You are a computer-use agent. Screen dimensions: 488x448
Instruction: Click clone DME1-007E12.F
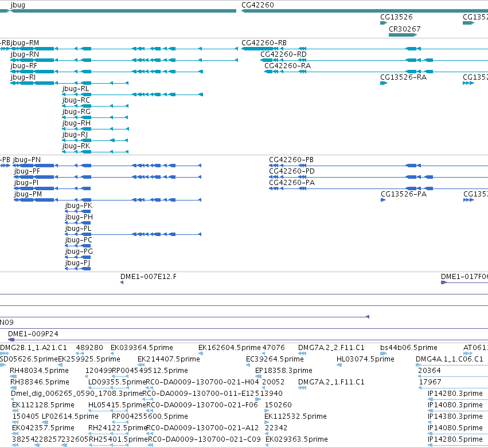click(149, 277)
